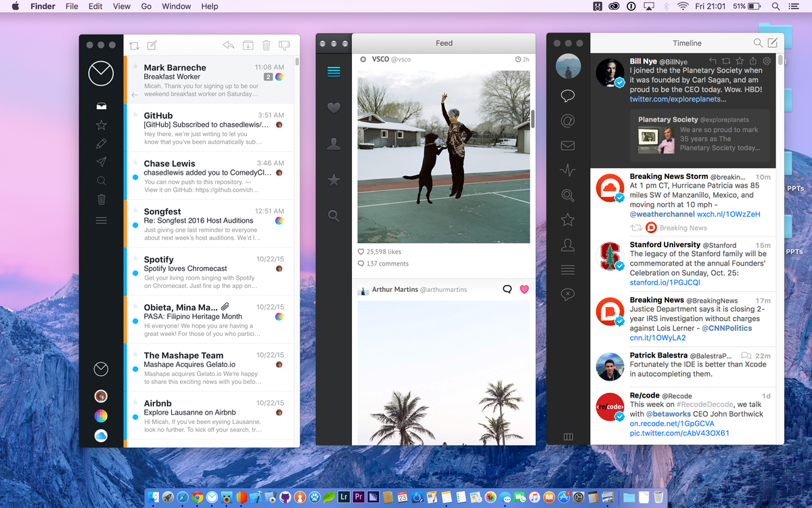The width and height of the screenshot is (812, 508).
Task: Open the Inbox tray in the mail sidebar
Action: (101, 106)
